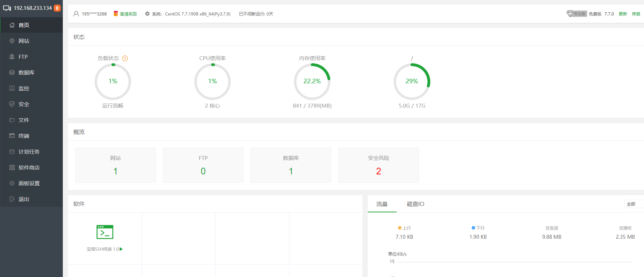Click the calendar icon beside 计划任务
This screenshot has width=644, height=277.
tap(12, 152)
